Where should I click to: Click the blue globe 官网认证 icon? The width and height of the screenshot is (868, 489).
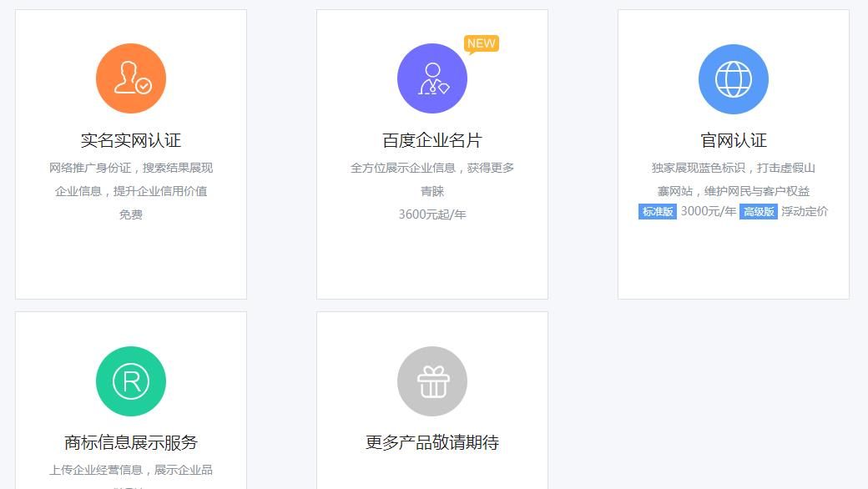[x=733, y=78]
